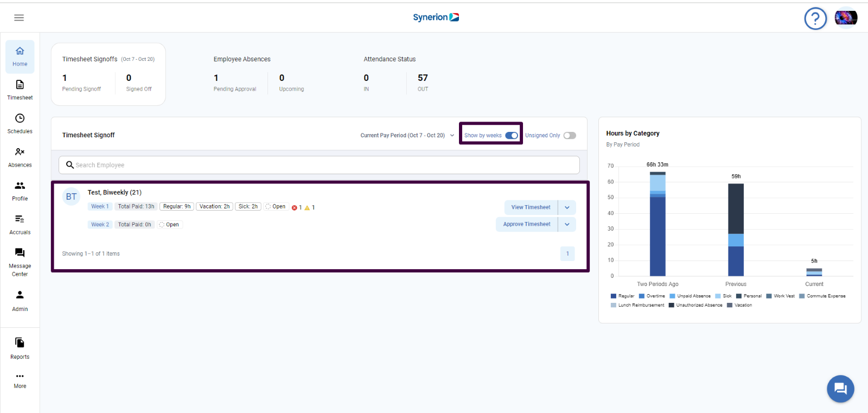
Task: Open the chat bubble floating button
Action: click(840, 389)
